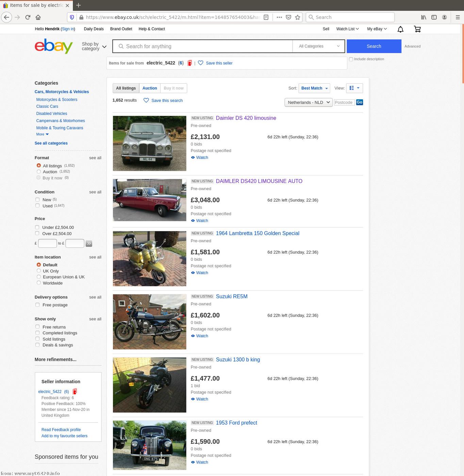Open Netherlands - NLD country dropdown

tap(309, 102)
